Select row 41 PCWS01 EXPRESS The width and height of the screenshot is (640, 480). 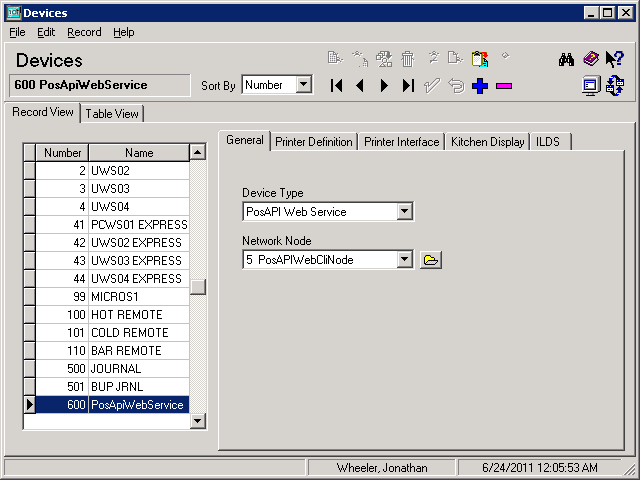coord(113,224)
